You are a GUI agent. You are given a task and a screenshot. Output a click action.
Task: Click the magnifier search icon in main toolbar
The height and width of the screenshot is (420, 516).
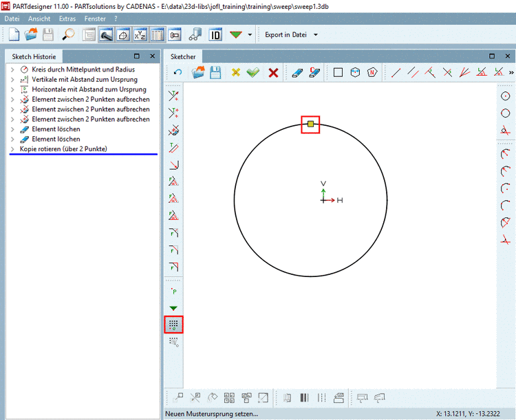69,34
